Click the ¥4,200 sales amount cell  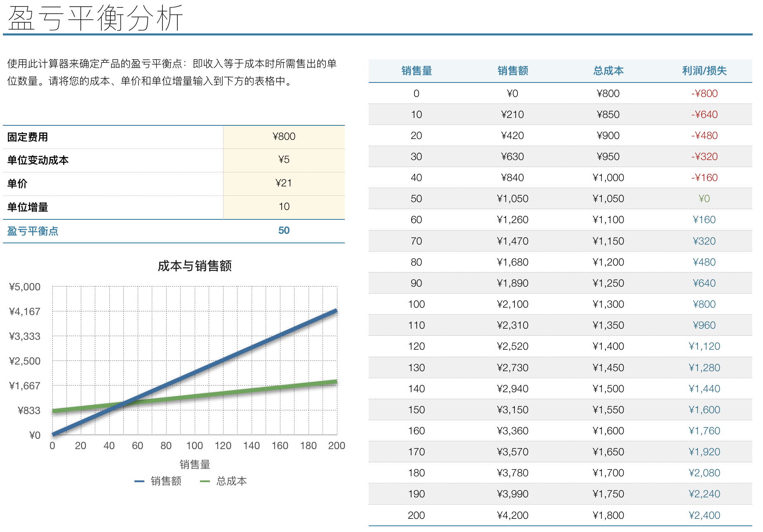point(513,516)
